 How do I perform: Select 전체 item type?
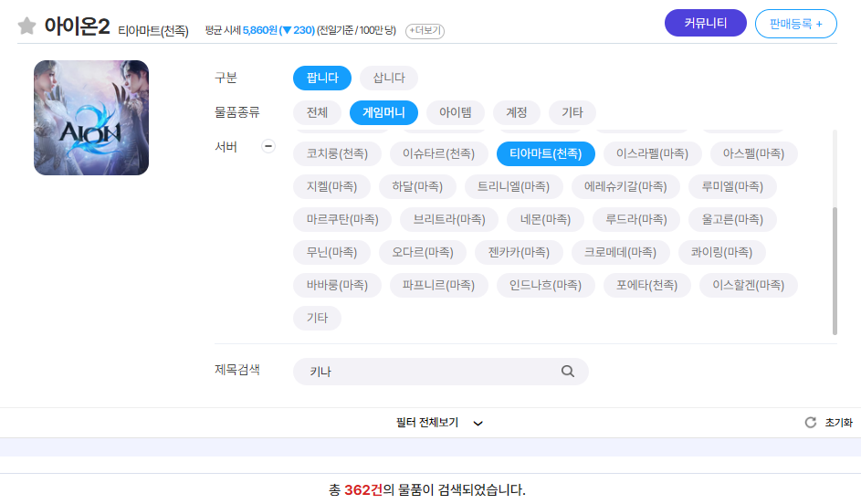[317, 112]
